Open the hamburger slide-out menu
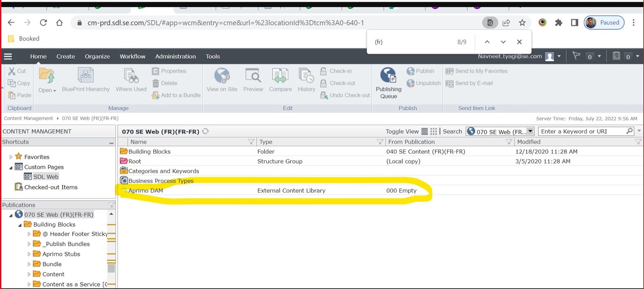 pos(8,56)
